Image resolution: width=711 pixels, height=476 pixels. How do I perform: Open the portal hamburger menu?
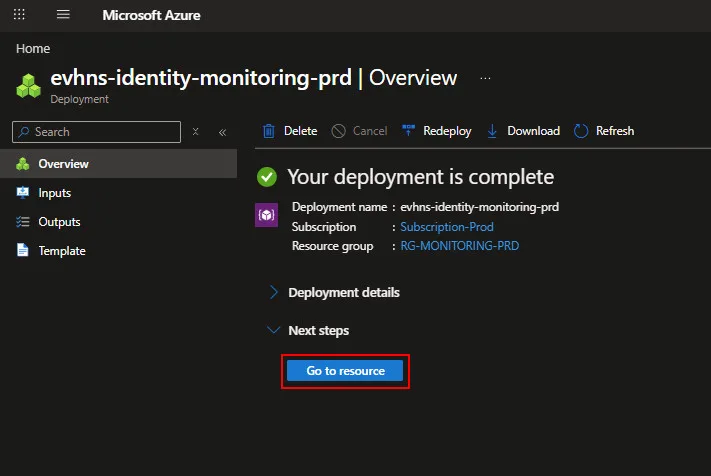(63, 15)
